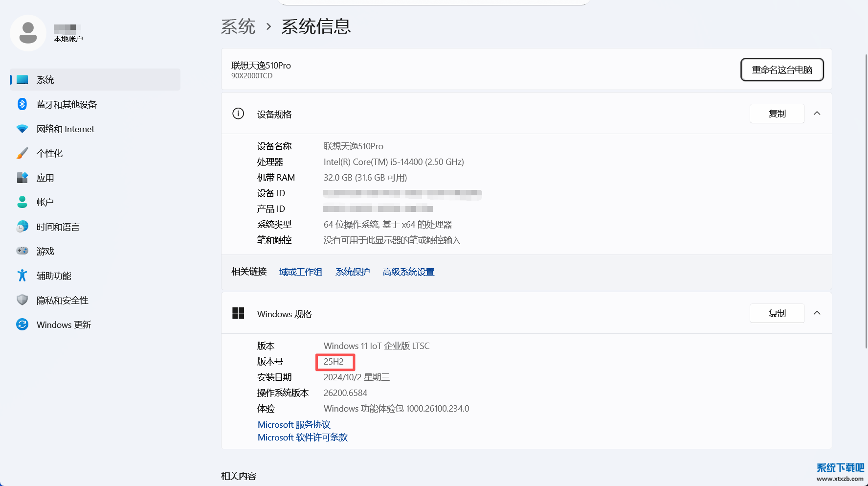The height and width of the screenshot is (486, 868).
Task: Select 网络和 Internet in sidebar
Action: coord(65,129)
